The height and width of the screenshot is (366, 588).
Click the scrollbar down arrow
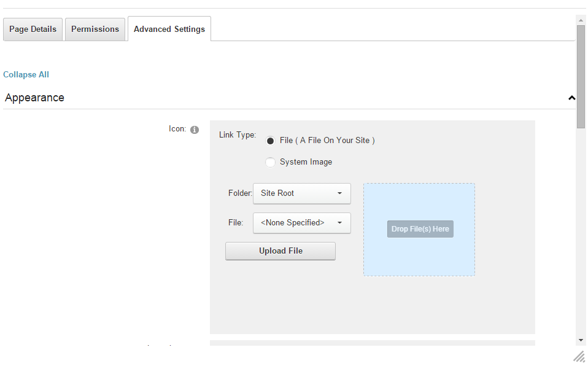pos(581,340)
